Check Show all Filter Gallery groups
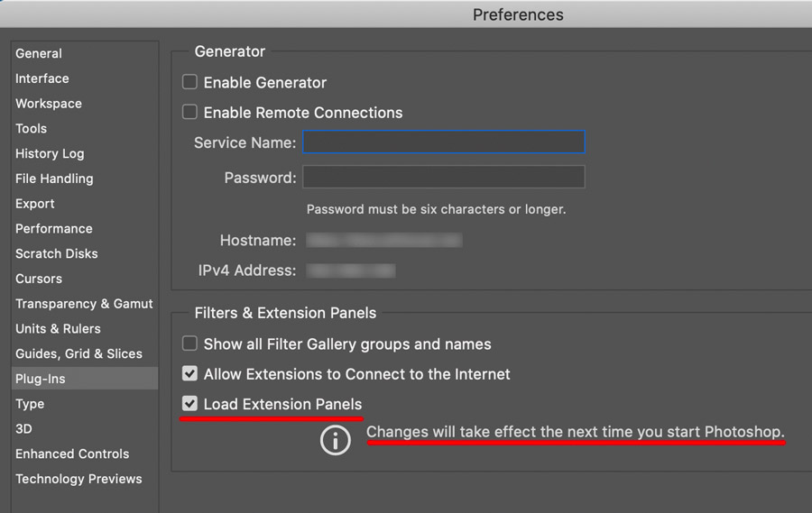 click(x=189, y=344)
